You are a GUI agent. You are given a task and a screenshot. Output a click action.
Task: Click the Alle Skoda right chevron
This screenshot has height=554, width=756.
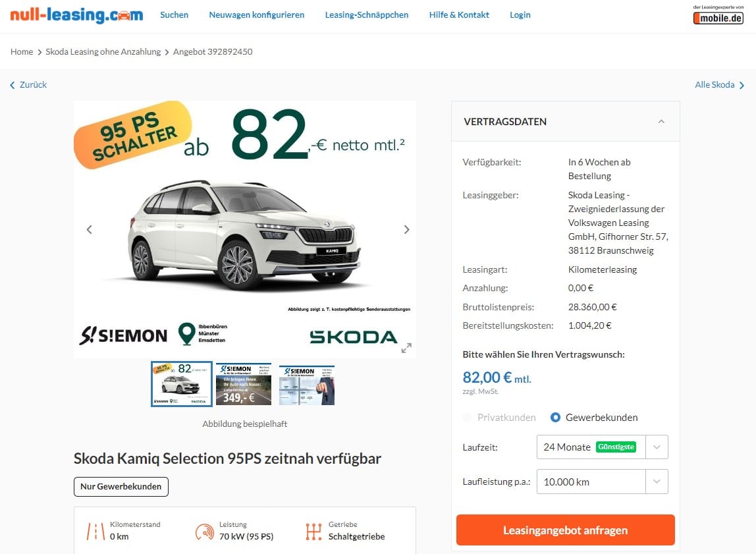[742, 85]
